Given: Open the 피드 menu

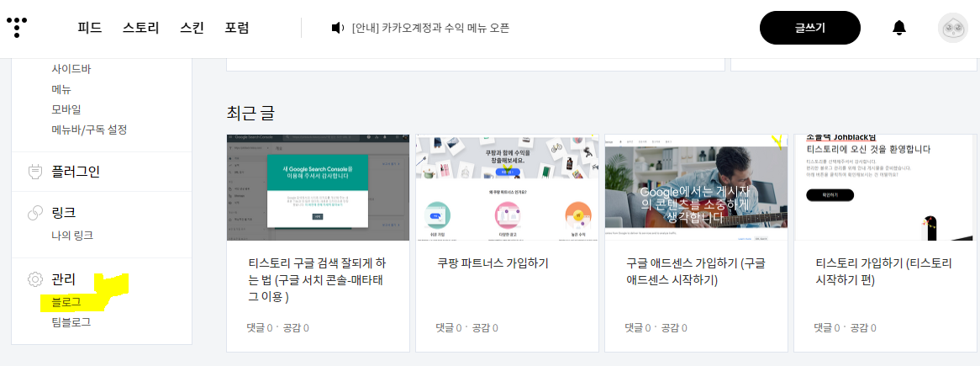Looking at the screenshot, I should tap(89, 28).
